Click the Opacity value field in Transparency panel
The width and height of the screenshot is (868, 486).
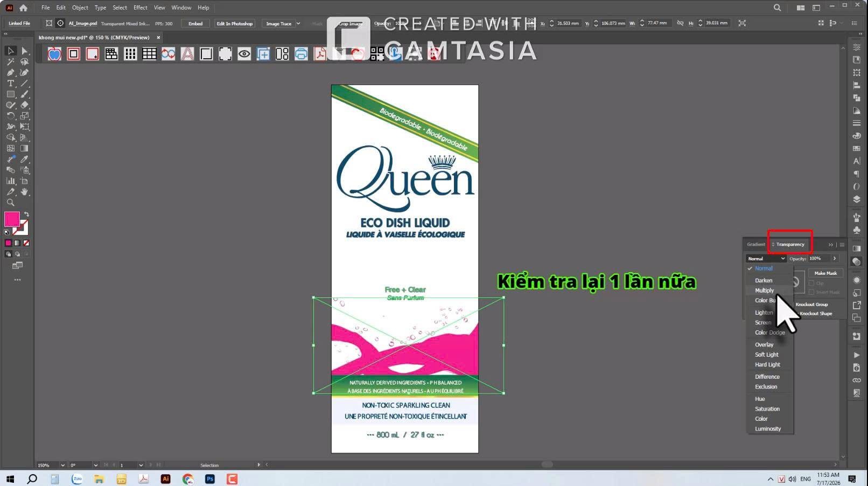pos(818,259)
